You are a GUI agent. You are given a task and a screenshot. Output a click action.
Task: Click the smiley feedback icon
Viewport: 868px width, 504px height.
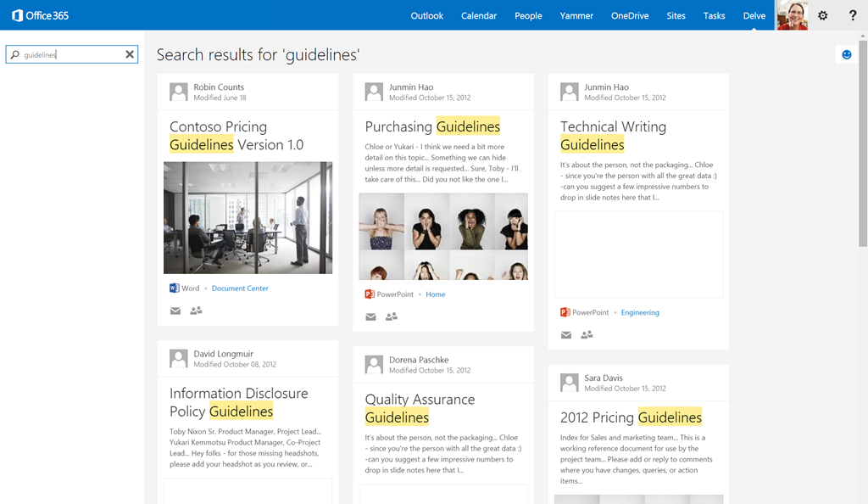847,54
